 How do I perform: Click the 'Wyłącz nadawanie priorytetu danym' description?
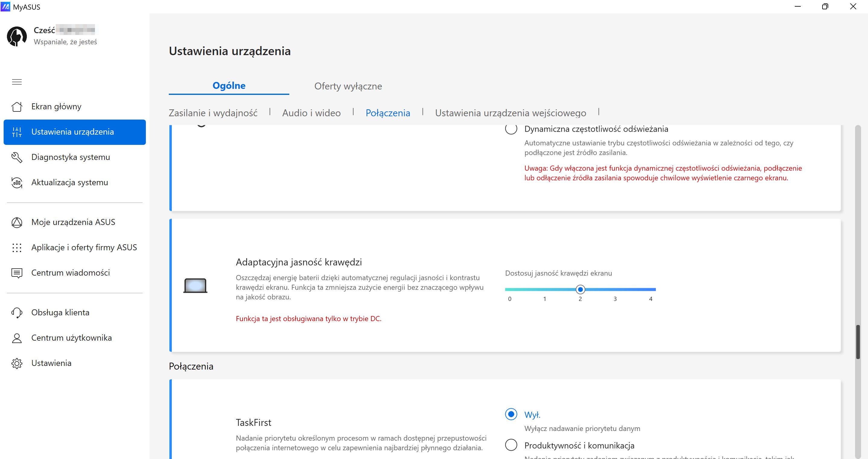click(x=582, y=428)
